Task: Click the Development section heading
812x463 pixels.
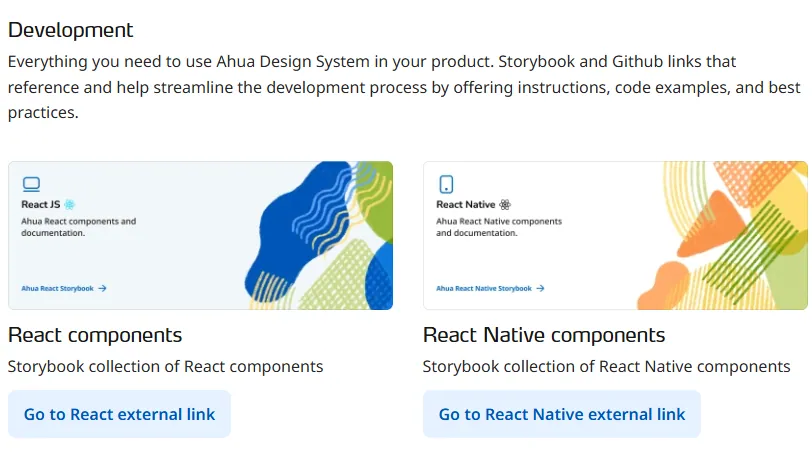Action: click(x=70, y=30)
